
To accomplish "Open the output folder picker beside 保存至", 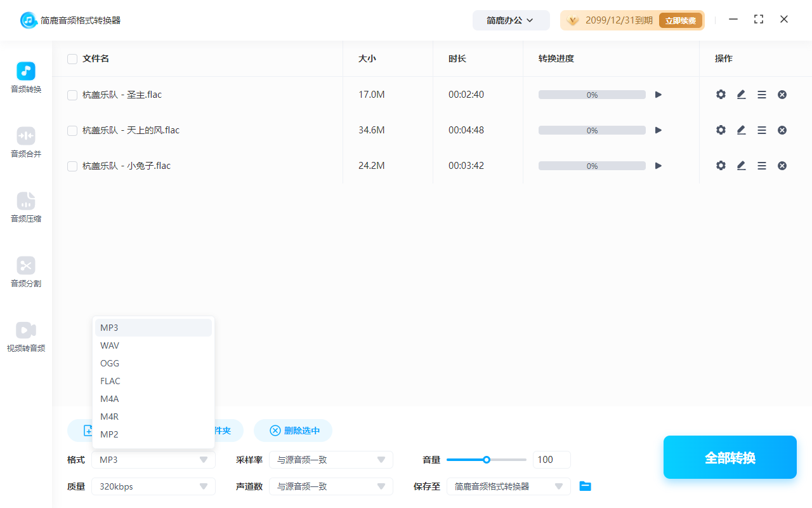I will click(x=585, y=486).
